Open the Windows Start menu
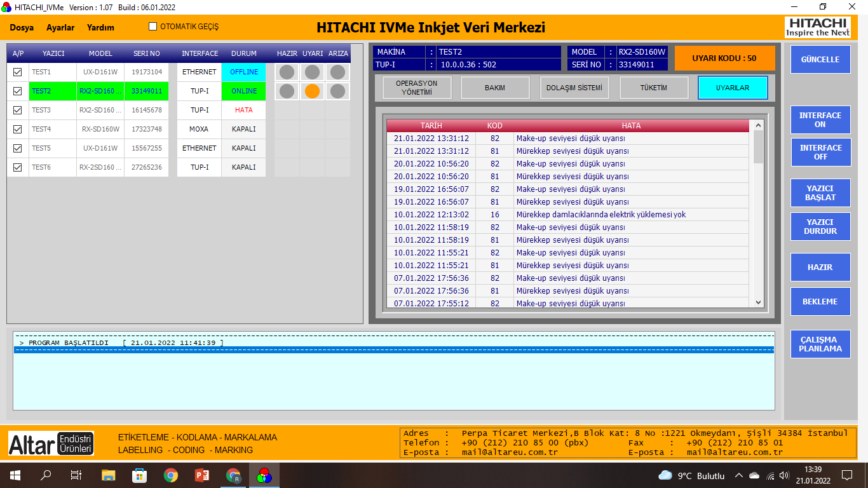868x488 pixels. tap(15, 475)
